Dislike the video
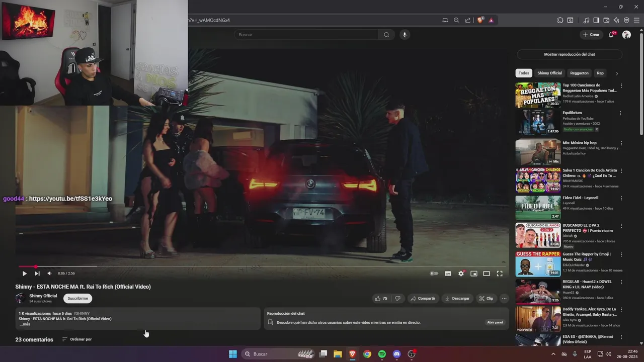 coord(397,298)
